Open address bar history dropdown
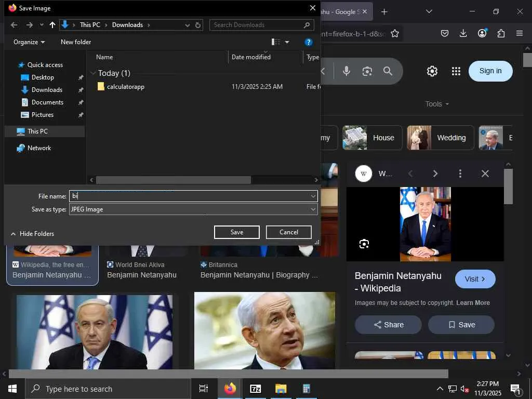Viewport: 532px width, 399px height. (x=187, y=25)
